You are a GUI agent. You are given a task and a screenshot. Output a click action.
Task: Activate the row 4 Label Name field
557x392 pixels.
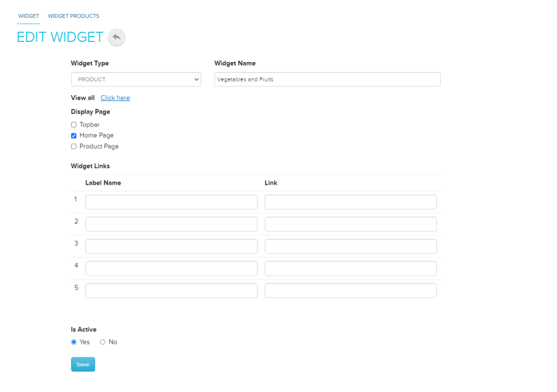pyautogui.click(x=171, y=269)
